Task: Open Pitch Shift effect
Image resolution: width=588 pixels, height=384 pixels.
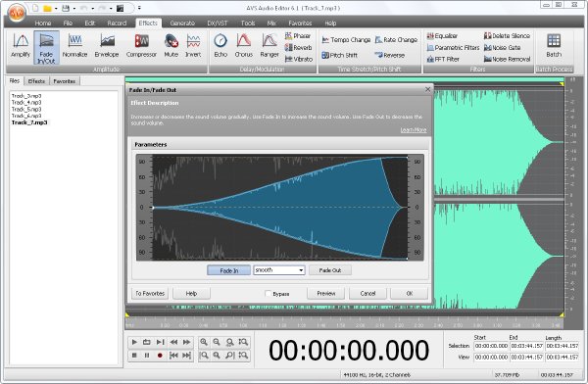Action: pyautogui.click(x=340, y=55)
